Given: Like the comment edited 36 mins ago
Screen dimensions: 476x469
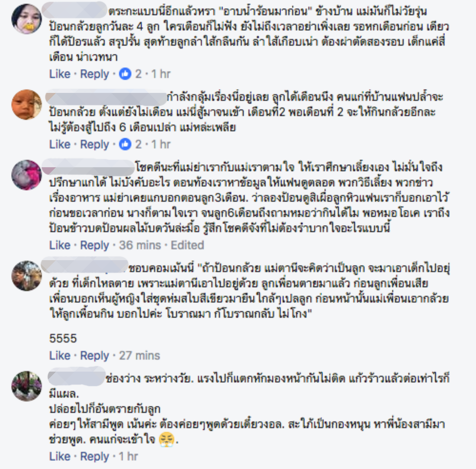Looking at the screenshot, I should coord(59,245).
